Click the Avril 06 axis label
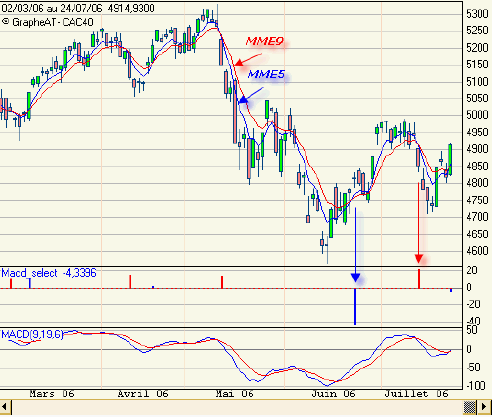492x417 pixels. click(143, 394)
